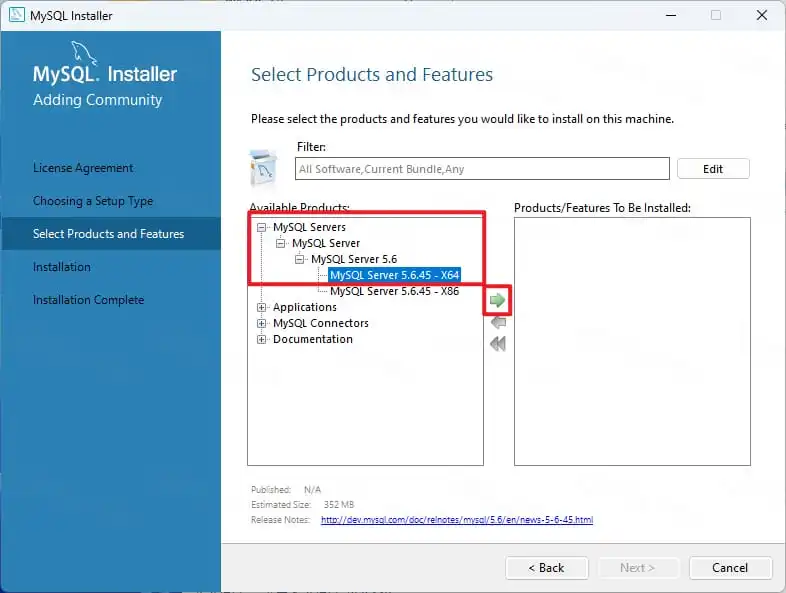This screenshot has height=593, width=786.
Task: Select the MySQL Server 5.6 label
Action: click(x=354, y=259)
